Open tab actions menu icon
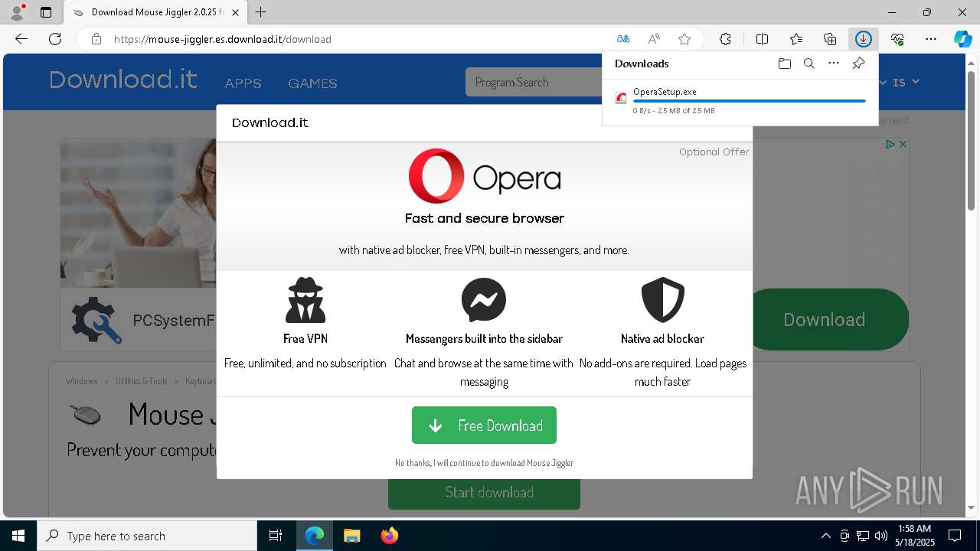 pos(46,12)
